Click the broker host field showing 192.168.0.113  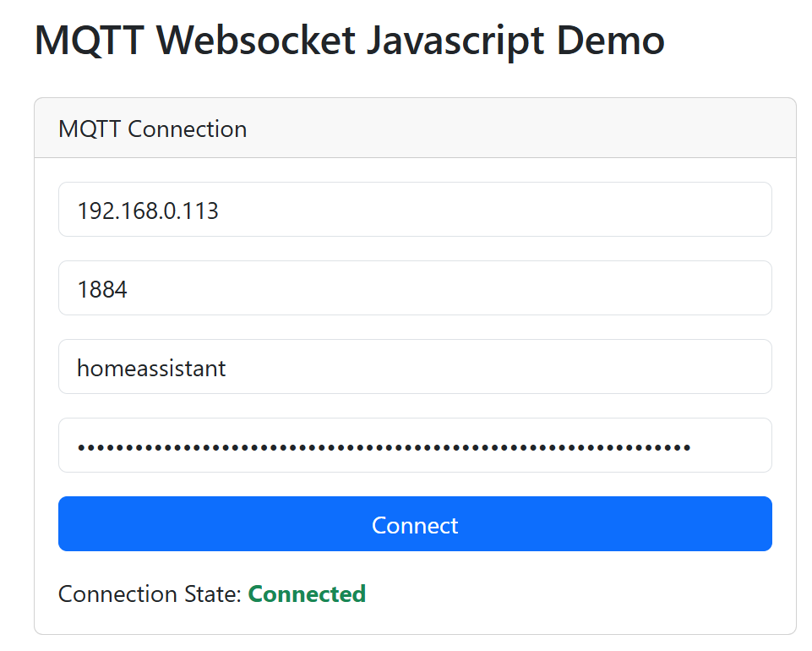pyautogui.click(x=414, y=210)
